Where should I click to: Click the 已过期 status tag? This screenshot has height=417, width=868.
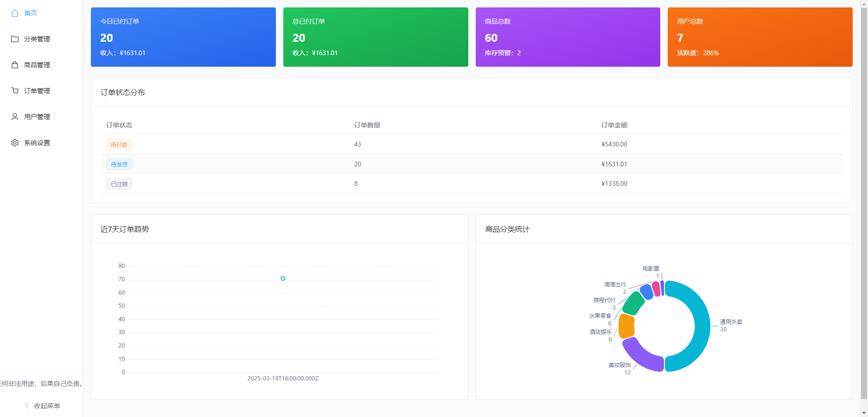click(x=119, y=183)
